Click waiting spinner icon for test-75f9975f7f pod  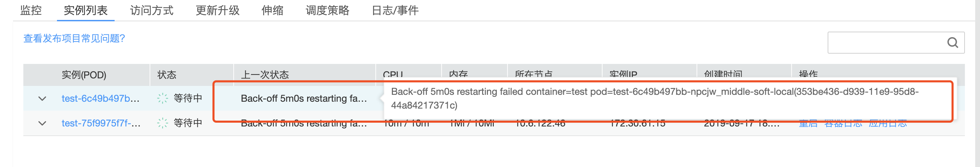click(162, 123)
